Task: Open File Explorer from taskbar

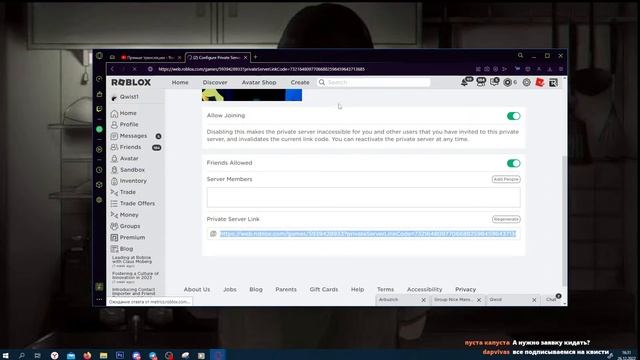Action: 103,356
